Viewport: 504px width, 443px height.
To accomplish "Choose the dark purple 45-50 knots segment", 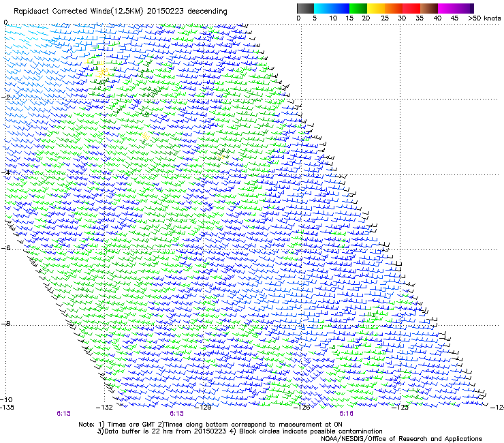I will [464, 8].
